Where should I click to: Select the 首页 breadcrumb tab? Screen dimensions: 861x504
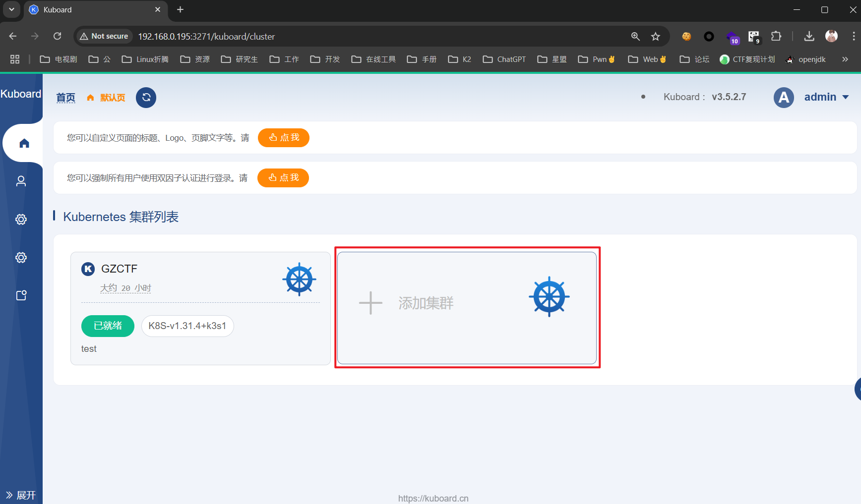tap(65, 98)
